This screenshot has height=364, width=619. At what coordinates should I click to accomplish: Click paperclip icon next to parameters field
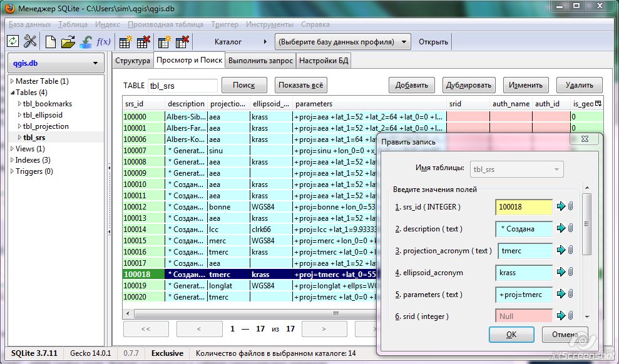coord(570,294)
